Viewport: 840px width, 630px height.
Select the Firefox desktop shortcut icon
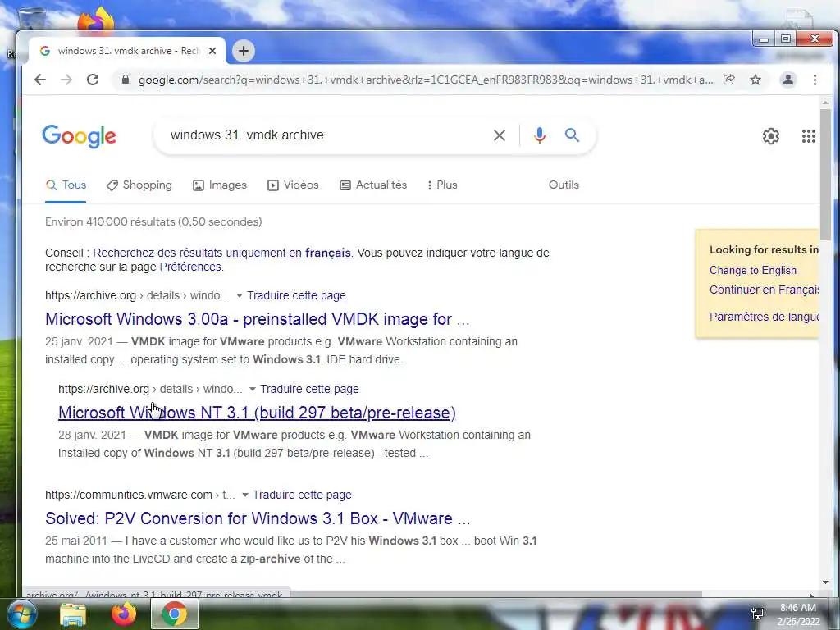pos(97,20)
